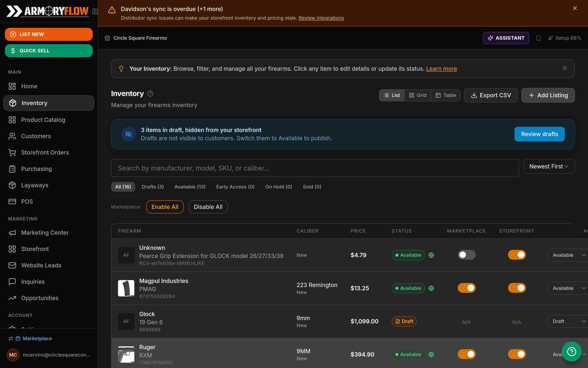Toggle marketplace for Pearce Grip Extension
The height and width of the screenshot is (368, 588).
click(x=467, y=255)
